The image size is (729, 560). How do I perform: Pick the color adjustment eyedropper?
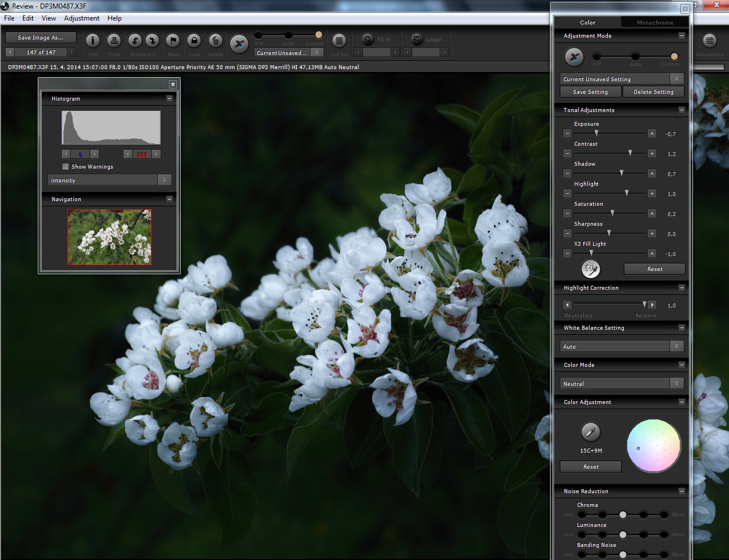point(591,432)
